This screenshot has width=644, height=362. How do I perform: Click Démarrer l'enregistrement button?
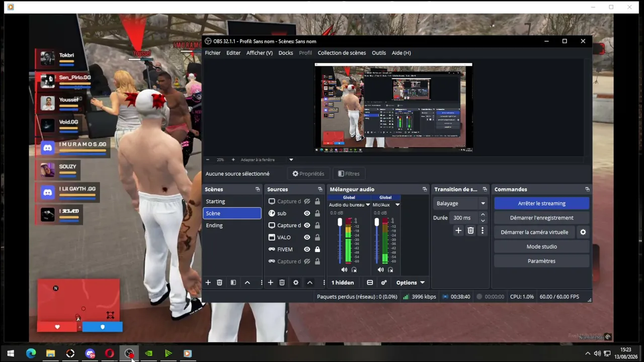[542, 218]
